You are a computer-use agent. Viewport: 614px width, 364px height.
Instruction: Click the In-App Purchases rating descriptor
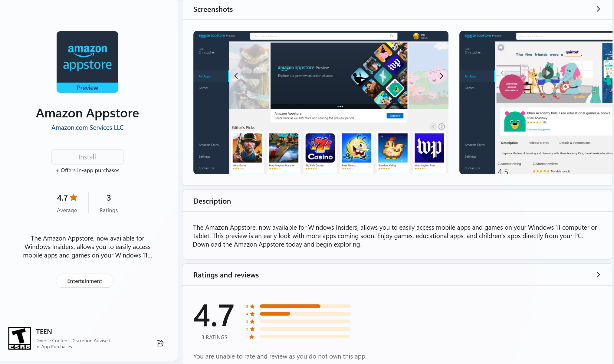point(54,347)
